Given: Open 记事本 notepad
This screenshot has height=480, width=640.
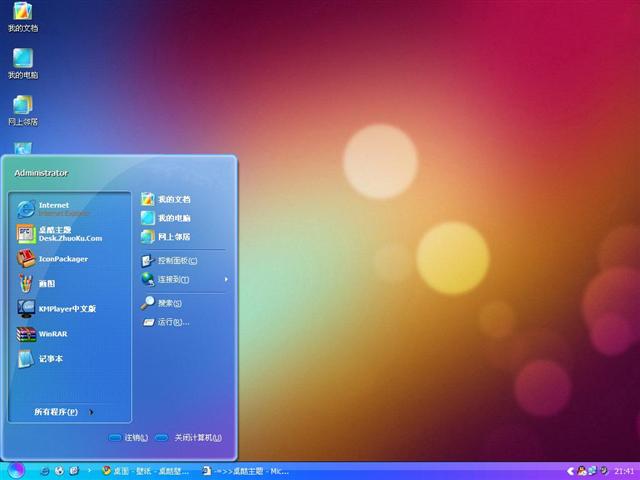Looking at the screenshot, I should [50, 359].
